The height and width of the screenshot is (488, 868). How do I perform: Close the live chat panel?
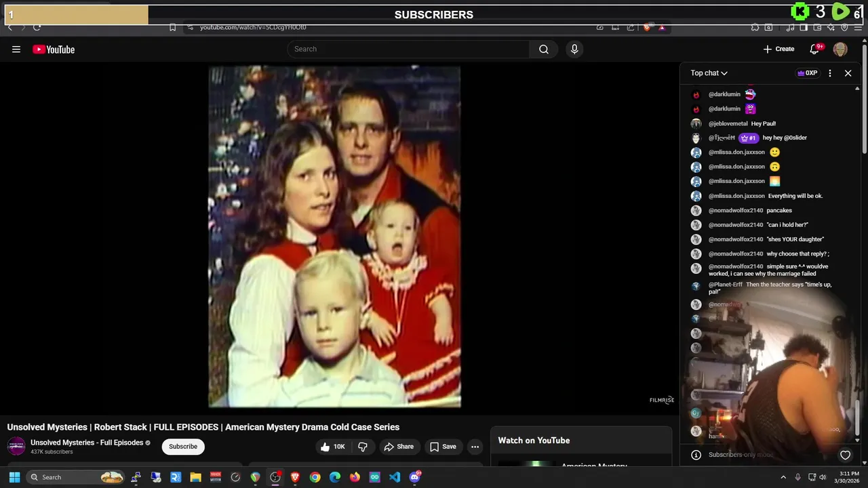pos(848,73)
